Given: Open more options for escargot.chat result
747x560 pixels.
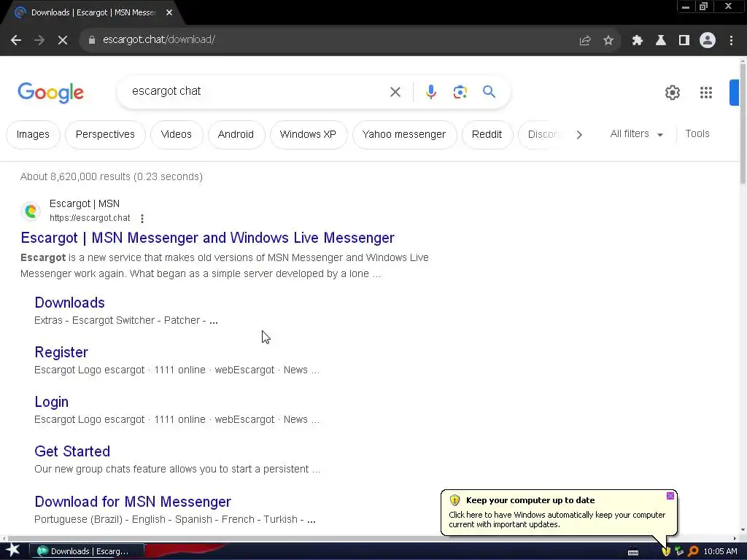Looking at the screenshot, I should 142,219.
